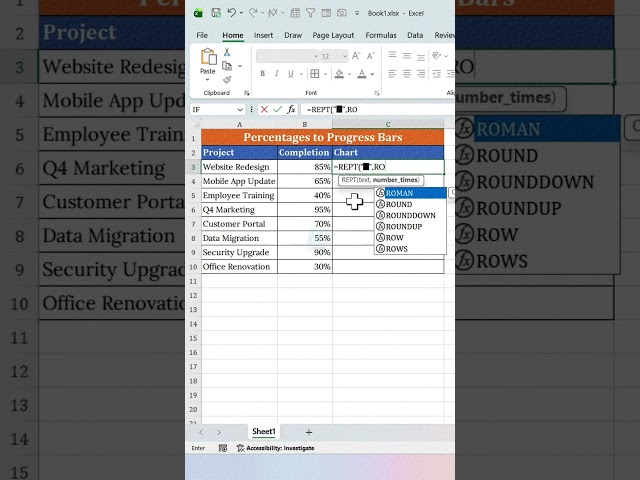Click the Top Align icon

392,55
